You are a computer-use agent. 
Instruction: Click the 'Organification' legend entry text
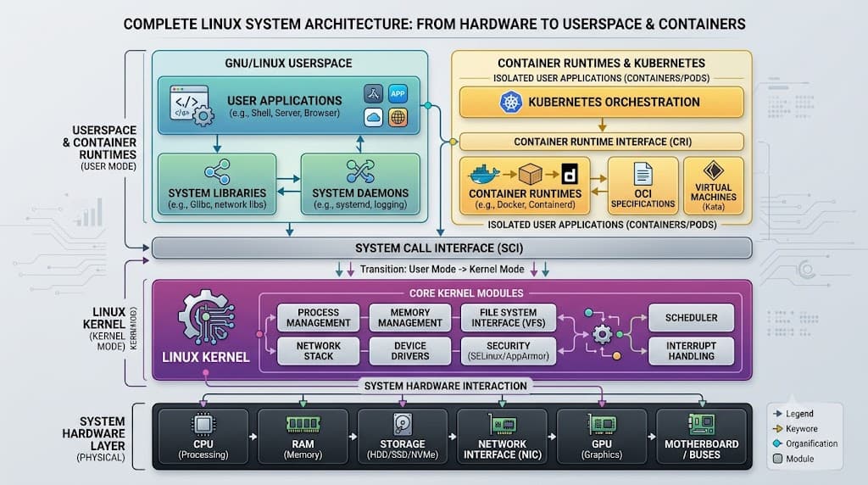(x=811, y=443)
